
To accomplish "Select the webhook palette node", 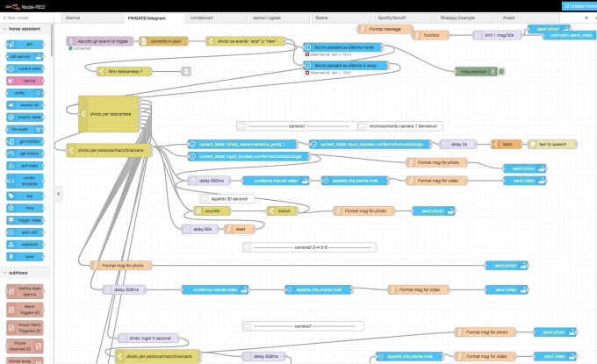I will 25,245.
